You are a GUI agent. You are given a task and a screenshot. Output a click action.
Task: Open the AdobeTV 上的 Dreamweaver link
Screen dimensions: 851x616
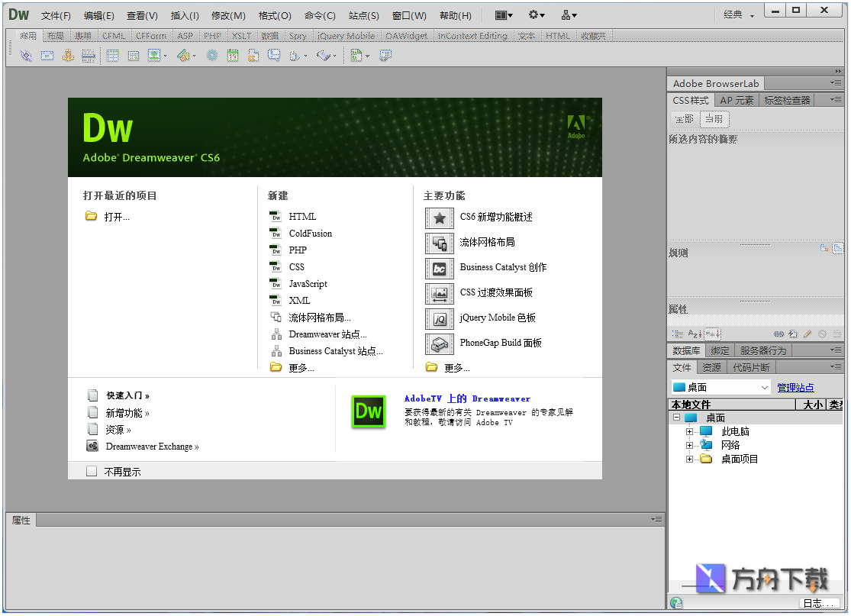[x=467, y=398]
